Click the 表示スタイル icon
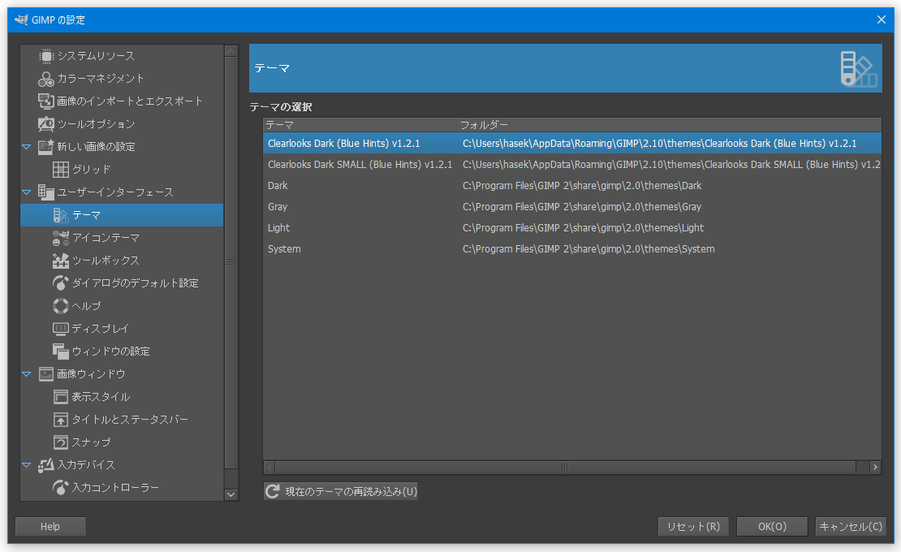This screenshot has height=552, width=901. pyautogui.click(x=60, y=397)
